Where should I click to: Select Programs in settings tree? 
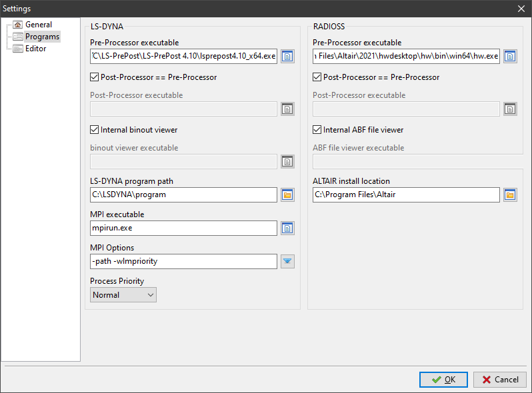click(43, 37)
